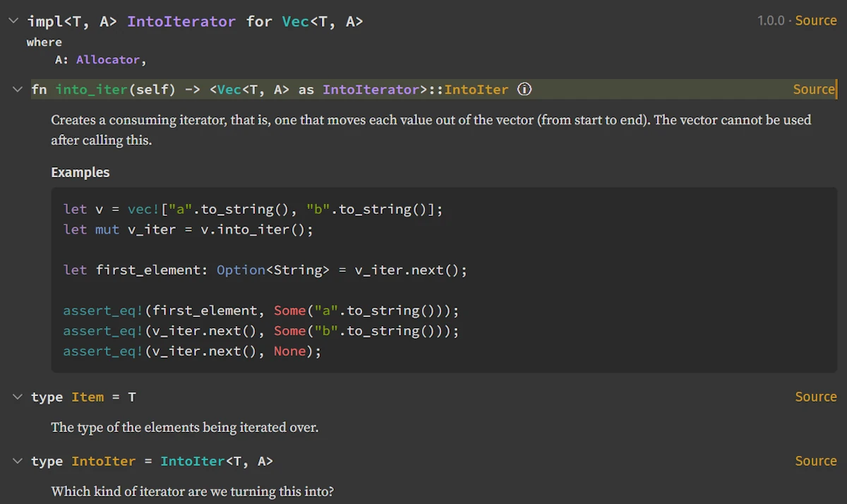847x504 pixels.
Task: Click the orange IntoIter associated type name
Action: point(103,461)
